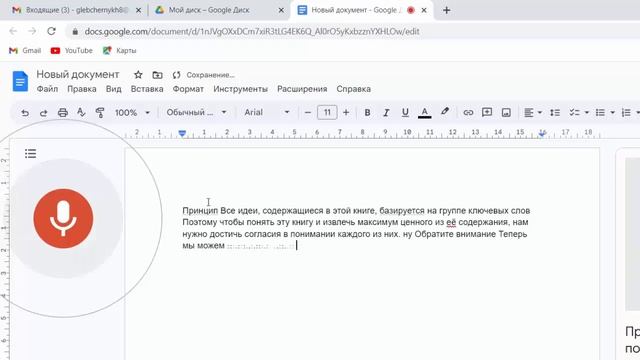
Task: Insert link using chain icon
Action: point(468,113)
